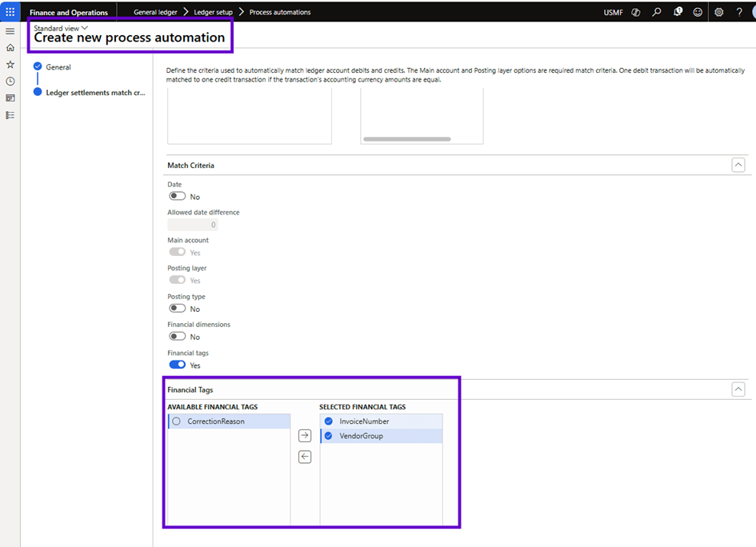Collapse the Match Criteria section
The height and width of the screenshot is (547, 756).
[x=738, y=165]
